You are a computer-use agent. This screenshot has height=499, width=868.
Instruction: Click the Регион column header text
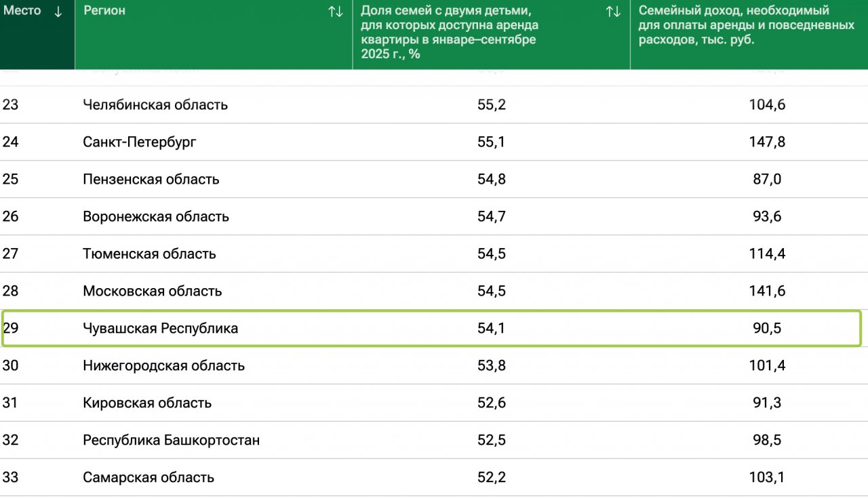tap(104, 11)
